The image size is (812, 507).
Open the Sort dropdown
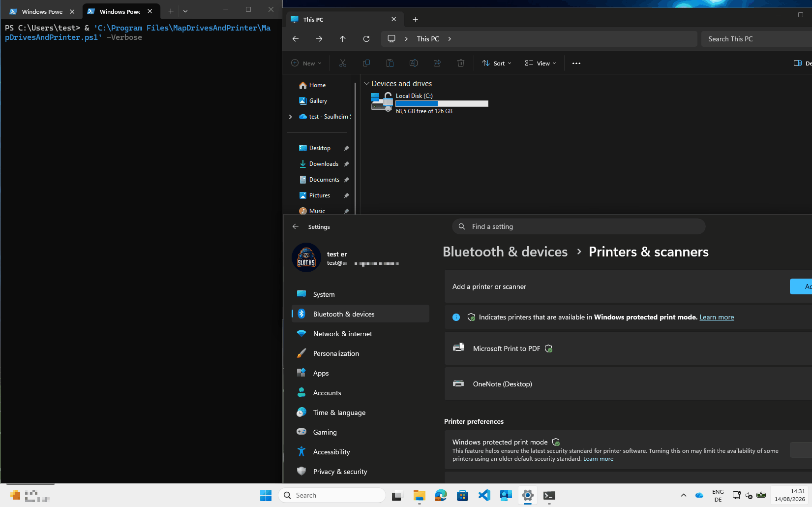(x=497, y=63)
